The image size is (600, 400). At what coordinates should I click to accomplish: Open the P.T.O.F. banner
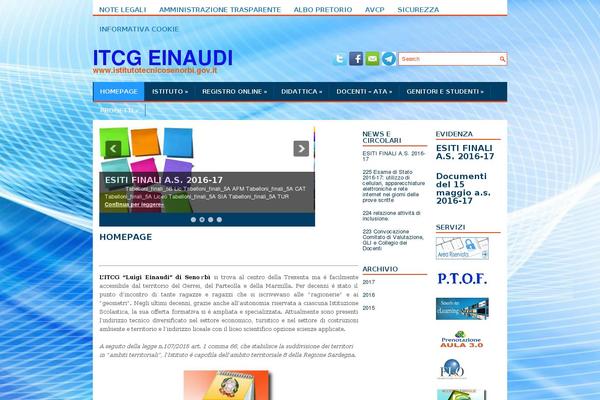click(x=462, y=279)
